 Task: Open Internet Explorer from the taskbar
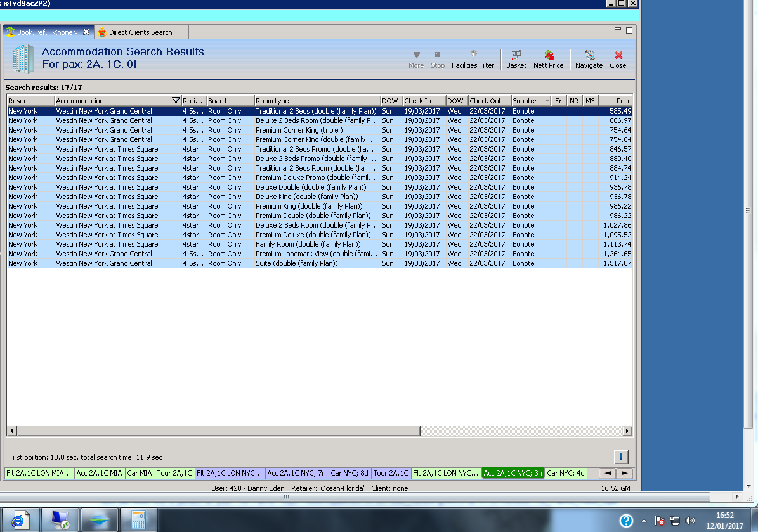[20, 520]
